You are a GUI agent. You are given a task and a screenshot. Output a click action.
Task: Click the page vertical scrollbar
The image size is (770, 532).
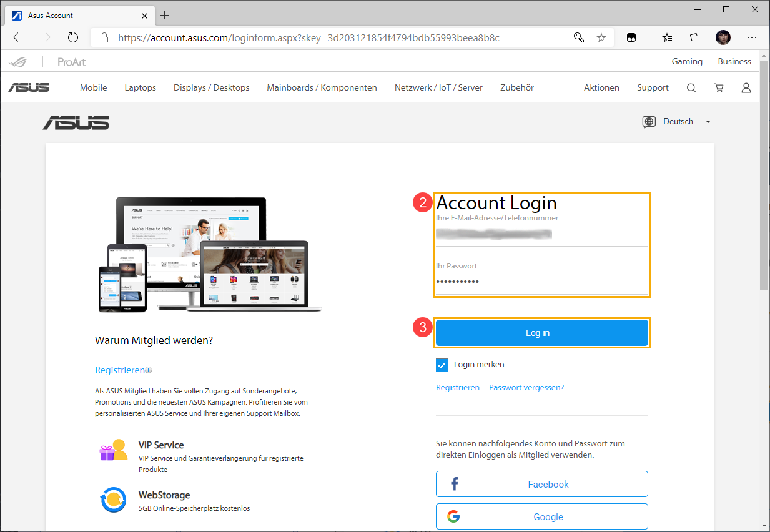point(764,175)
